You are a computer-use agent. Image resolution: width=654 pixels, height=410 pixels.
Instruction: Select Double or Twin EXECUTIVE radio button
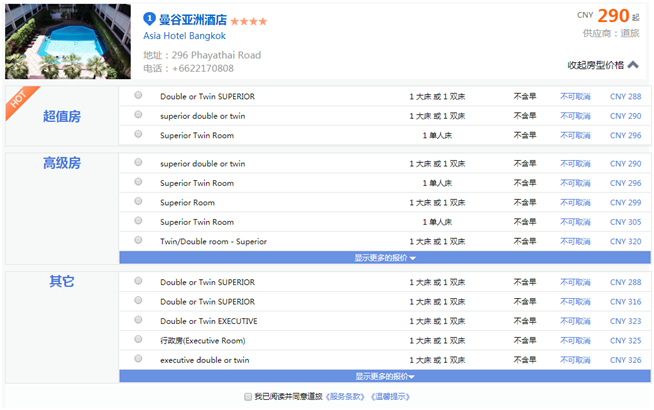tap(138, 320)
